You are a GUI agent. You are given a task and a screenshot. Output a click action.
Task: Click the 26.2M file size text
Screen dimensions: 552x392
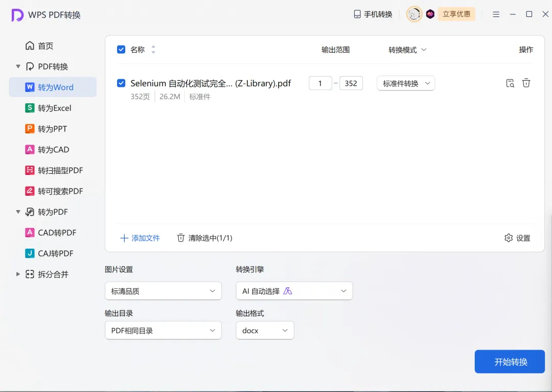pos(170,97)
